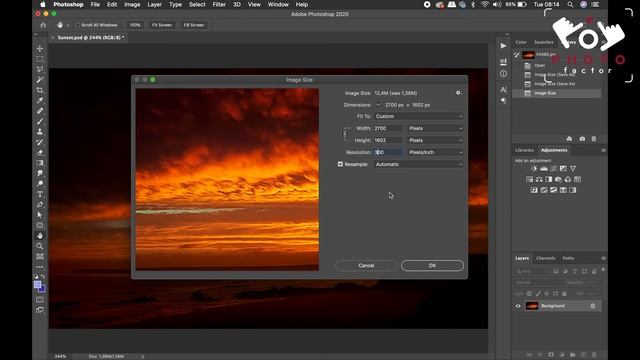640x360 pixels.
Task: Cancel the Image Size dialog
Action: point(366,265)
